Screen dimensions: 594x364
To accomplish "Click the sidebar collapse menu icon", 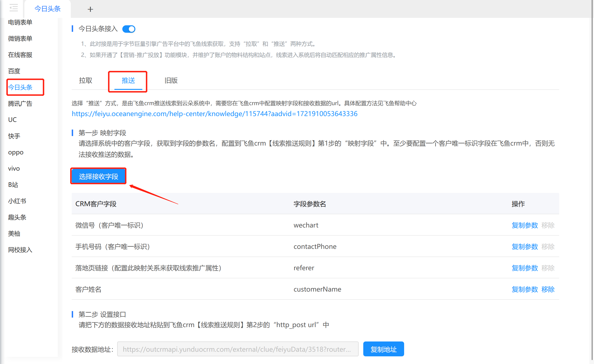I will [x=13, y=8].
